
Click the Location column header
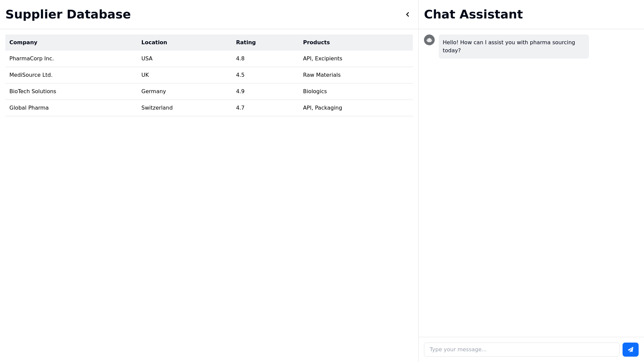pos(154,43)
